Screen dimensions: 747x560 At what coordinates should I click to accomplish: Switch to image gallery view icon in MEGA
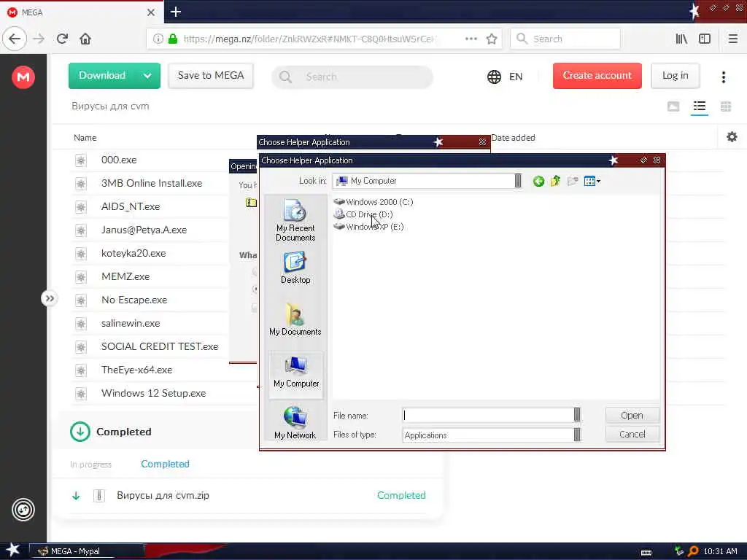pyautogui.click(x=673, y=106)
